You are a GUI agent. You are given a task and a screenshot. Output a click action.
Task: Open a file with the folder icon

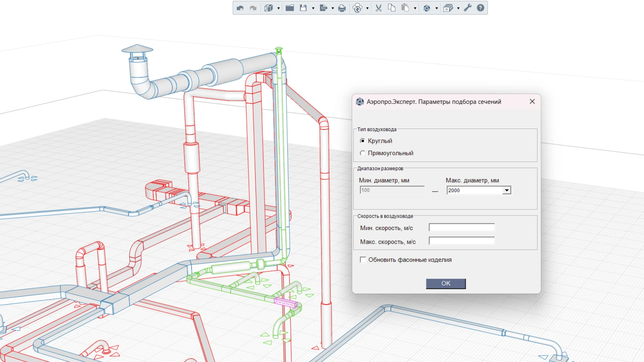290,8
